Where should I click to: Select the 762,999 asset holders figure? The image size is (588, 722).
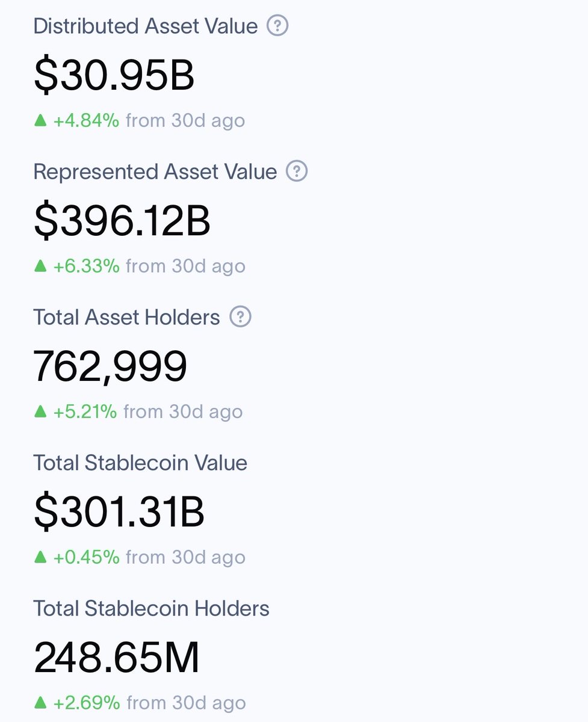coord(110,367)
